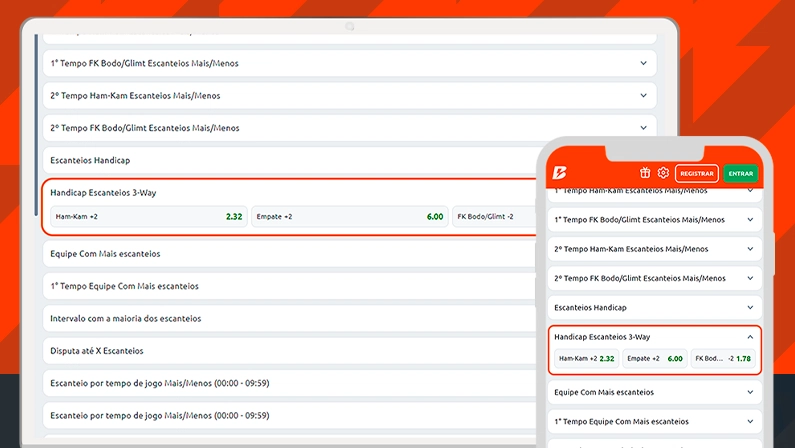Open the gift promotions icon on phone

click(x=644, y=173)
